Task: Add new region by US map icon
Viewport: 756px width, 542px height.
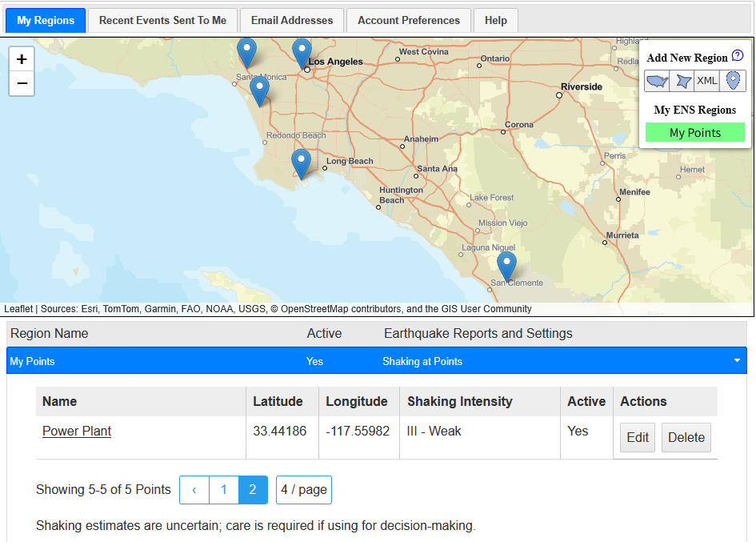Action: pos(657,81)
